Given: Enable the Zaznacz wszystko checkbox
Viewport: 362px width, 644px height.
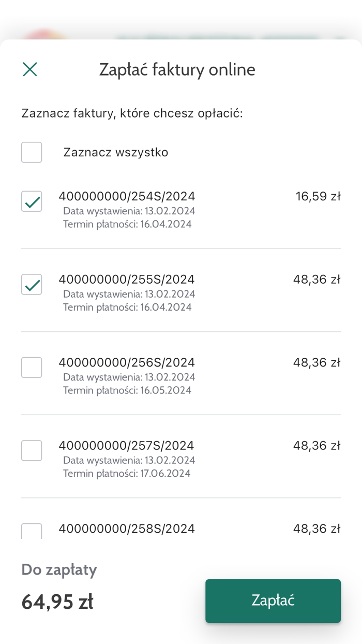Looking at the screenshot, I should coord(32,152).
